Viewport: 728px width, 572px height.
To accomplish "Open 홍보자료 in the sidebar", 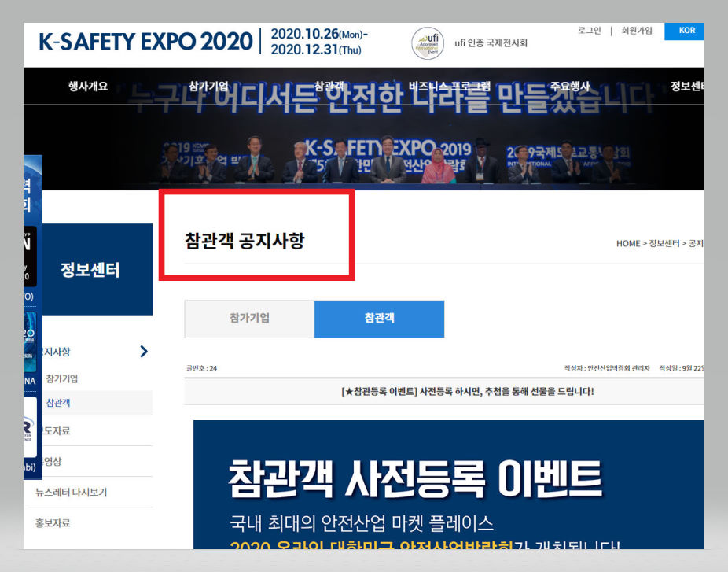I will coord(53,523).
